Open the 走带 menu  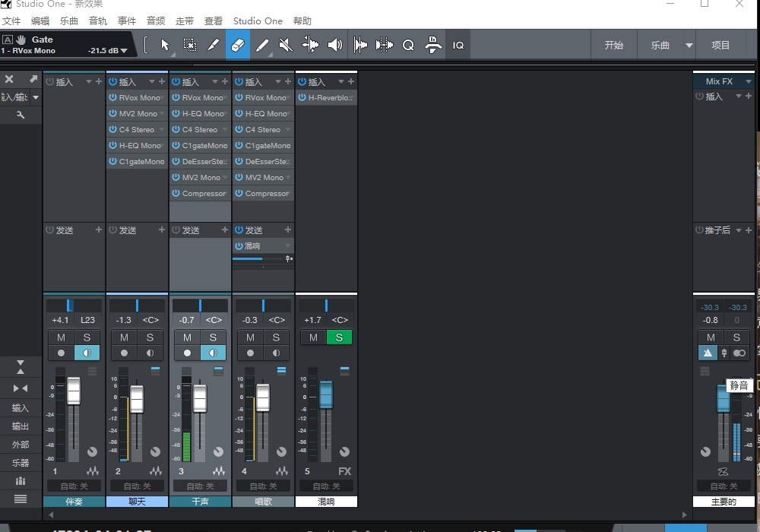pyautogui.click(x=185, y=21)
